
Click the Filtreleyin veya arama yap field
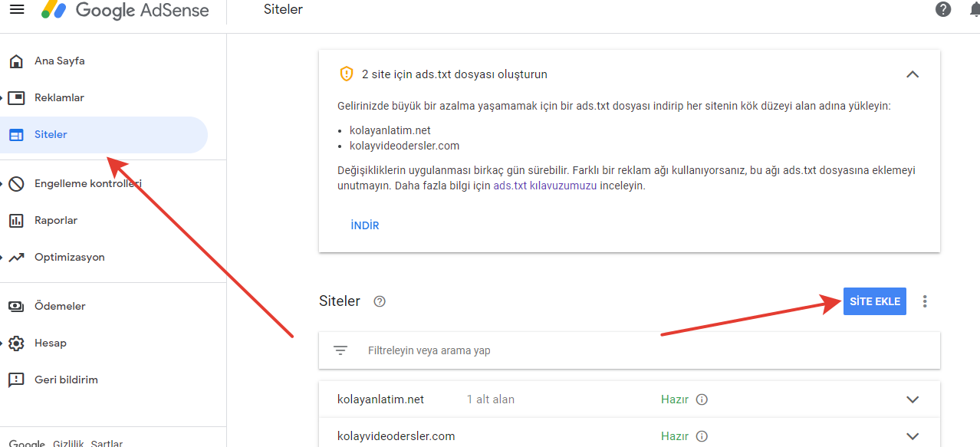630,350
